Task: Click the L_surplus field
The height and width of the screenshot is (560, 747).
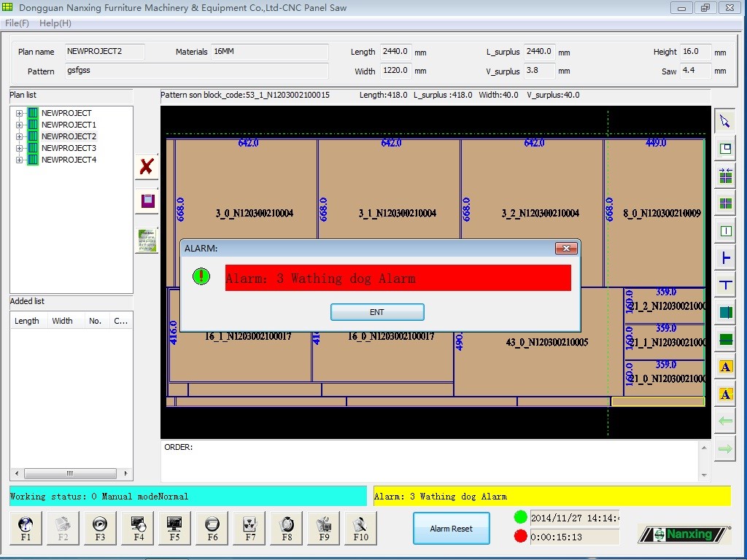Action: (539, 52)
